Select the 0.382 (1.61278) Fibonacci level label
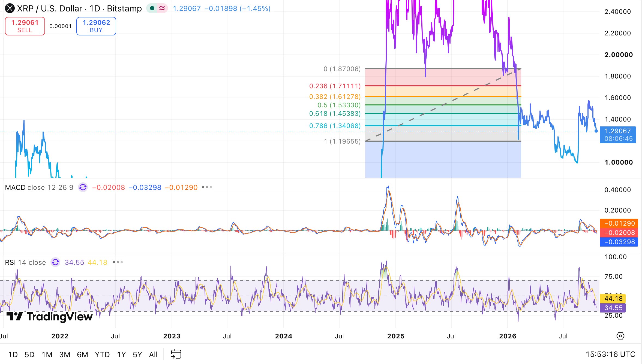 click(335, 97)
